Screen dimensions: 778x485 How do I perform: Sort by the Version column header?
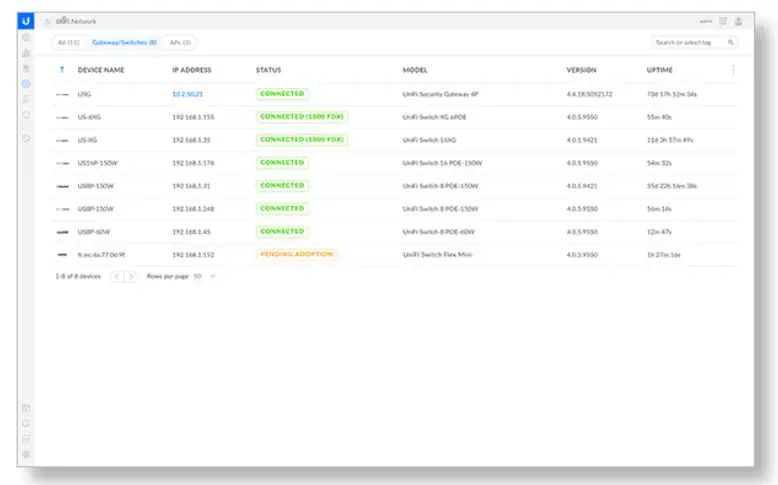tap(582, 70)
